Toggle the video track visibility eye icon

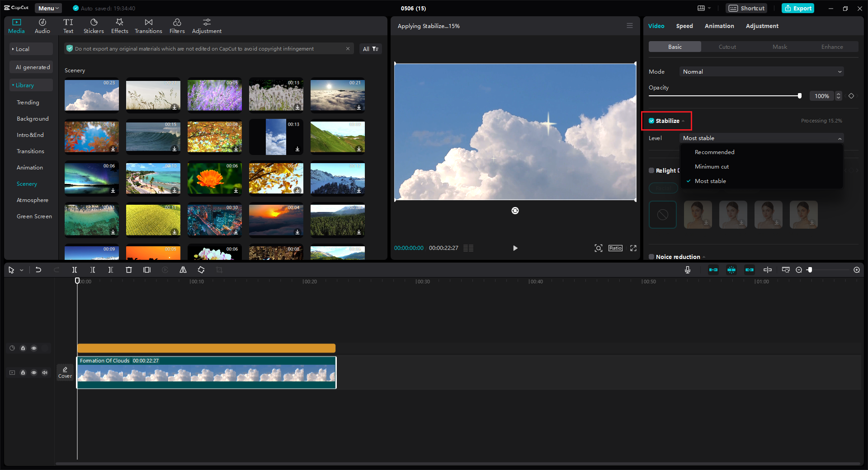tap(34, 372)
